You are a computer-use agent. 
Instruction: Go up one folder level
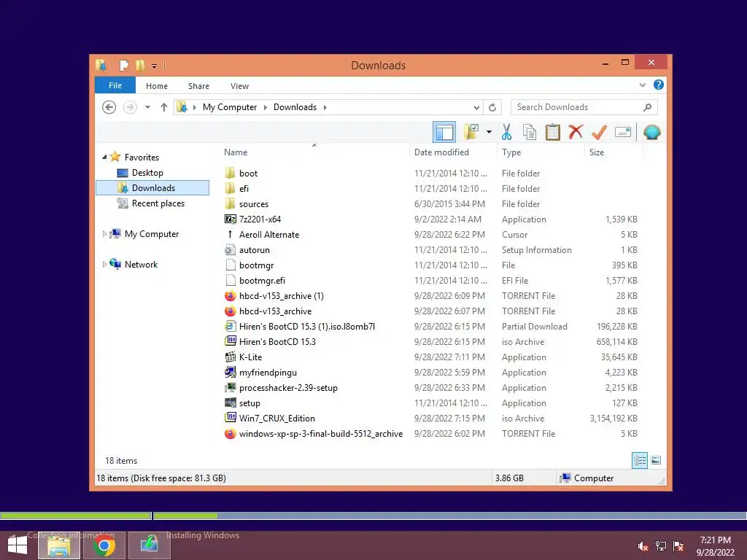pos(164,107)
